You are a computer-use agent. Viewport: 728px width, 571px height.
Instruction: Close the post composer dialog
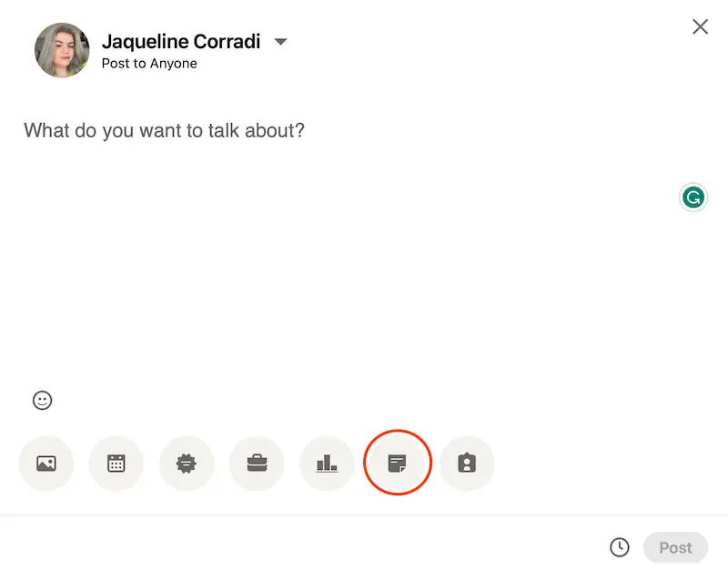point(700,26)
